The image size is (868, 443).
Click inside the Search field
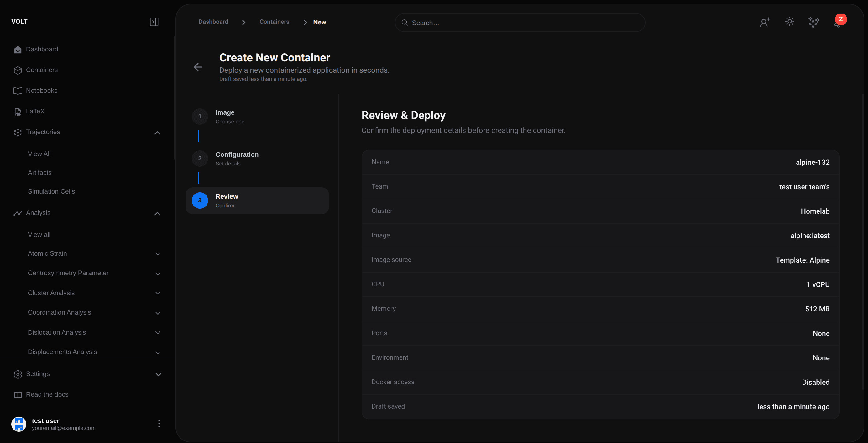pyautogui.click(x=519, y=22)
